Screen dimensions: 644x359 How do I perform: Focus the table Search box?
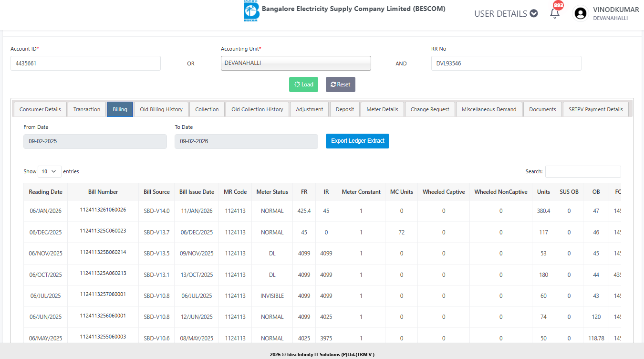[583, 171]
